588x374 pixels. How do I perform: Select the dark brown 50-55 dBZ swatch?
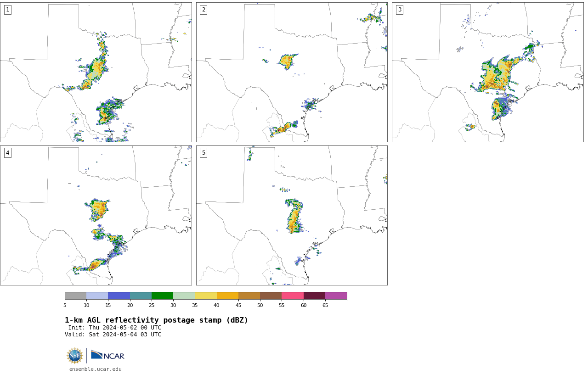tap(271, 296)
